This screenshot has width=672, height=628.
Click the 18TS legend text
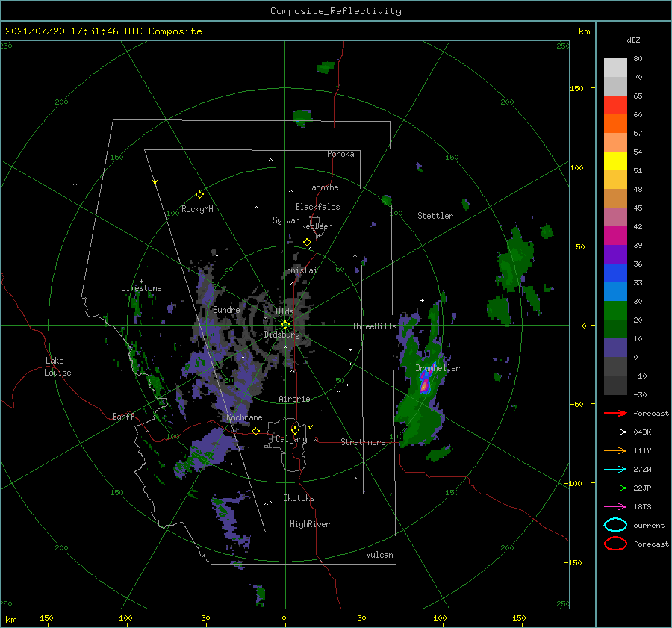point(642,507)
